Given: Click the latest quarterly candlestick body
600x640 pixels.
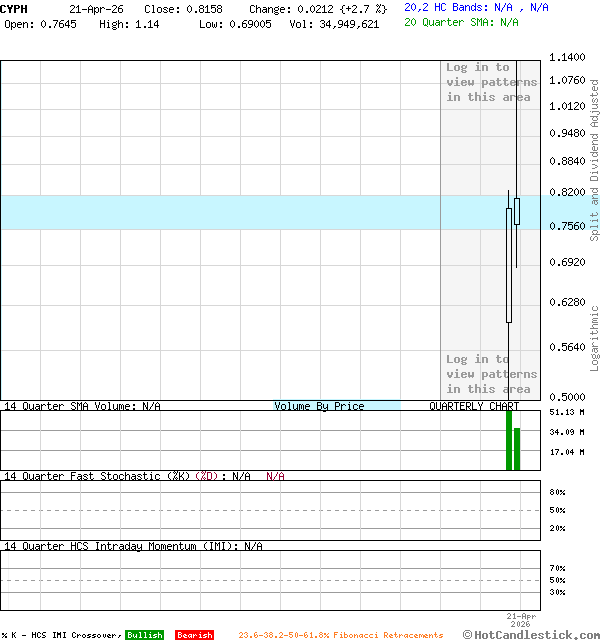Looking at the screenshot, I should [x=517, y=211].
